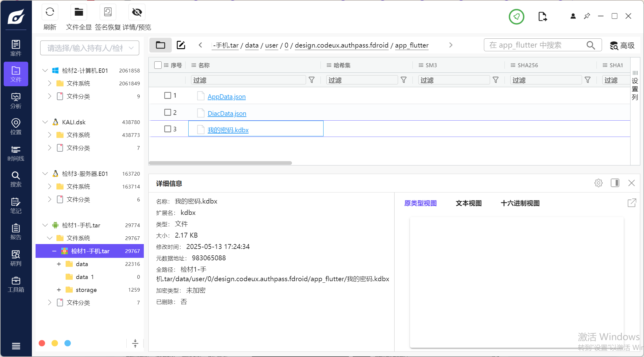Switch to the 文本视图 tab
This screenshot has height=357, width=644.
tap(468, 203)
